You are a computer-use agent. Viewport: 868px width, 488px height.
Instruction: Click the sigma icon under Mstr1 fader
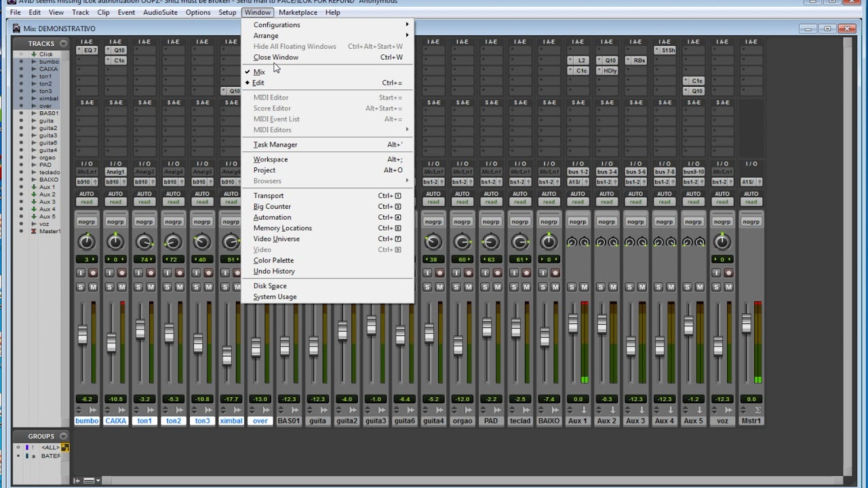tap(757, 410)
